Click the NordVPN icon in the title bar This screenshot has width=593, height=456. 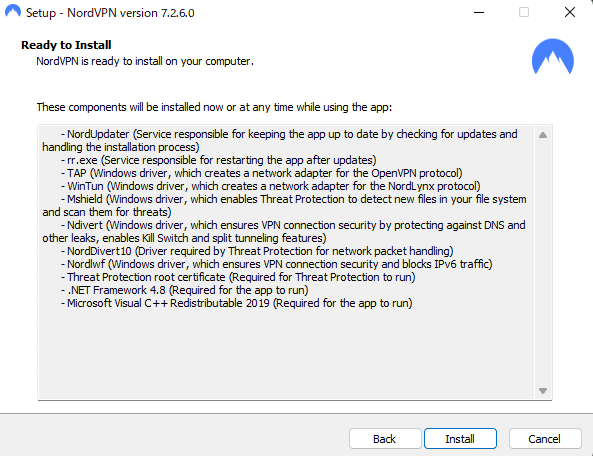click(13, 11)
